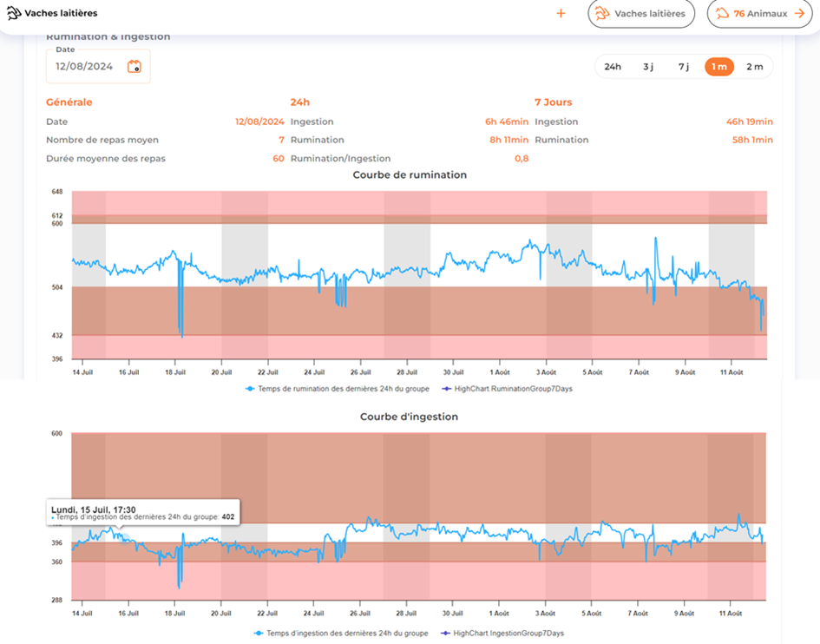Switch to the 7 j range
This screenshot has width=820, height=644.
click(x=684, y=67)
